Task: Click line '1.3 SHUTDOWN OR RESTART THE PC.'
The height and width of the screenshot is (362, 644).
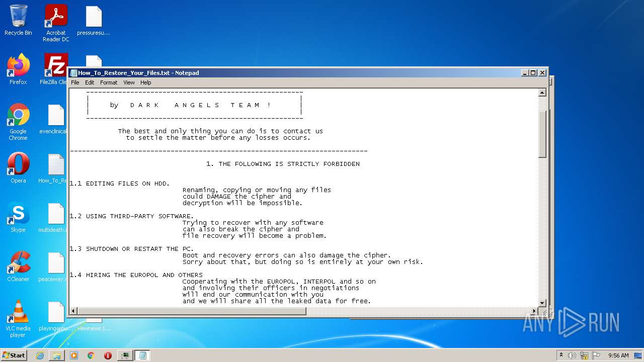Action: pos(132,249)
